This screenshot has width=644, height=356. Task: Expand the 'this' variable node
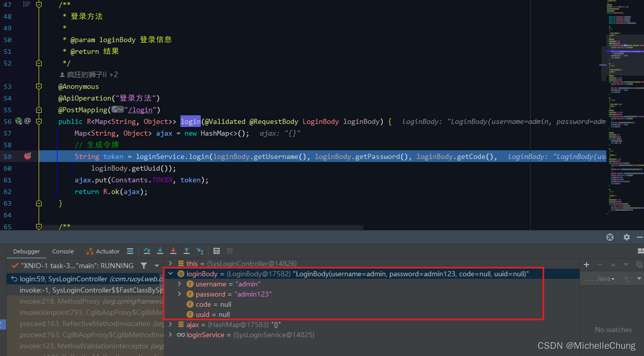tap(171, 264)
